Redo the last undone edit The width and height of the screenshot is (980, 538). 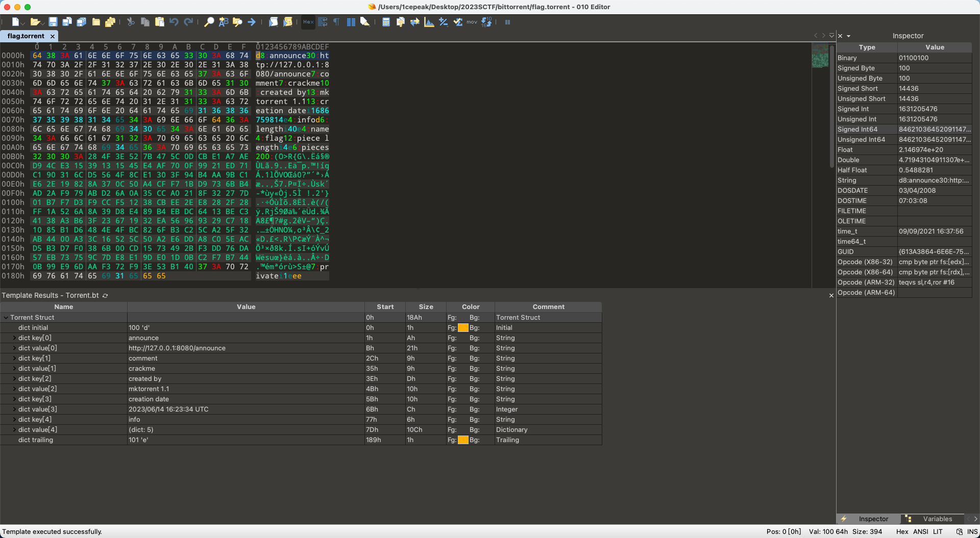pyautogui.click(x=188, y=22)
